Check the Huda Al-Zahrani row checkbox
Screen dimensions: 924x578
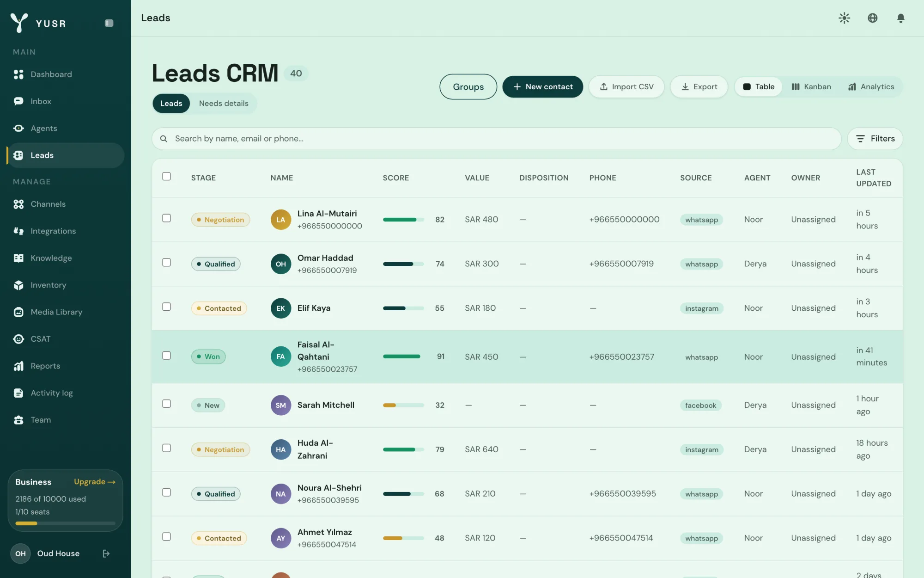[x=167, y=448]
